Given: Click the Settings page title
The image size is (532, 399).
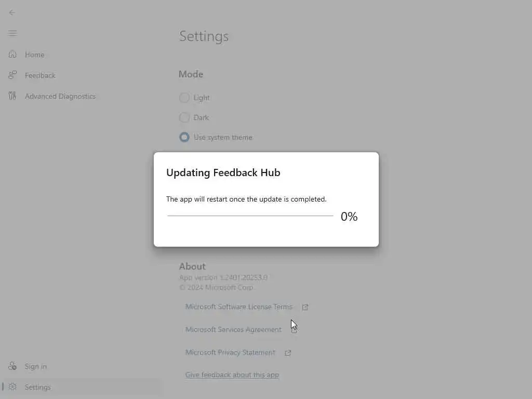Looking at the screenshot, I should pos(204,37).
